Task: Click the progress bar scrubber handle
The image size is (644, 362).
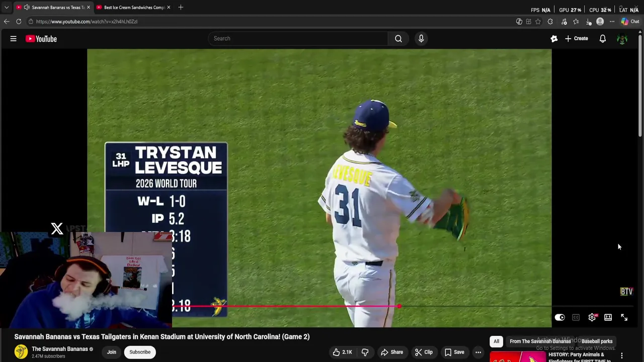Action: point(399,306)
